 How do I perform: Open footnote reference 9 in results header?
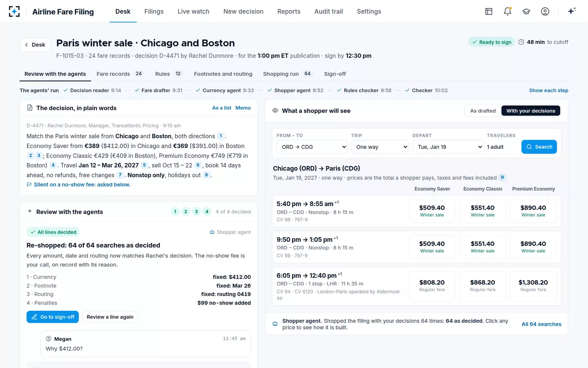coord(502,177)
